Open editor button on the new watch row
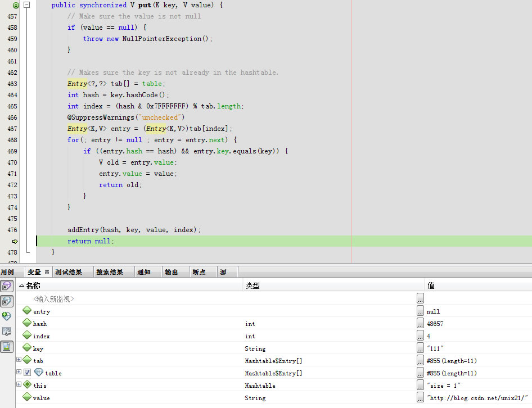Viewport: 532px width, 408px height. click(420, 298)
